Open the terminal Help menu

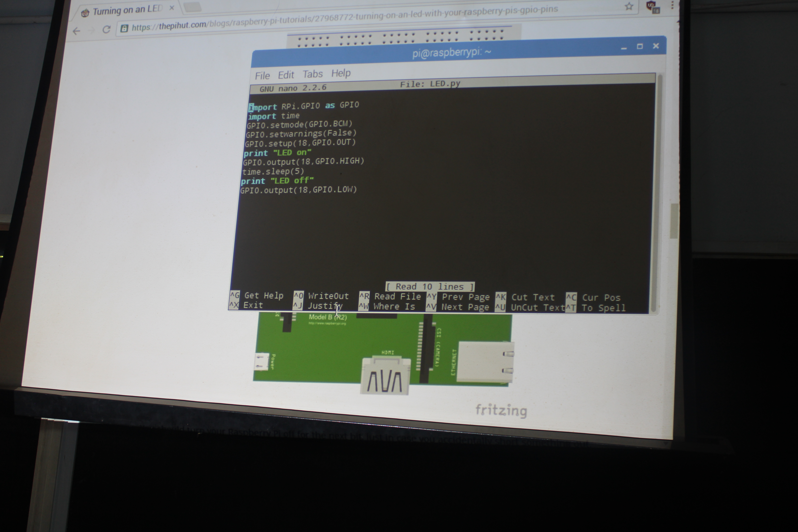point(341,73)
